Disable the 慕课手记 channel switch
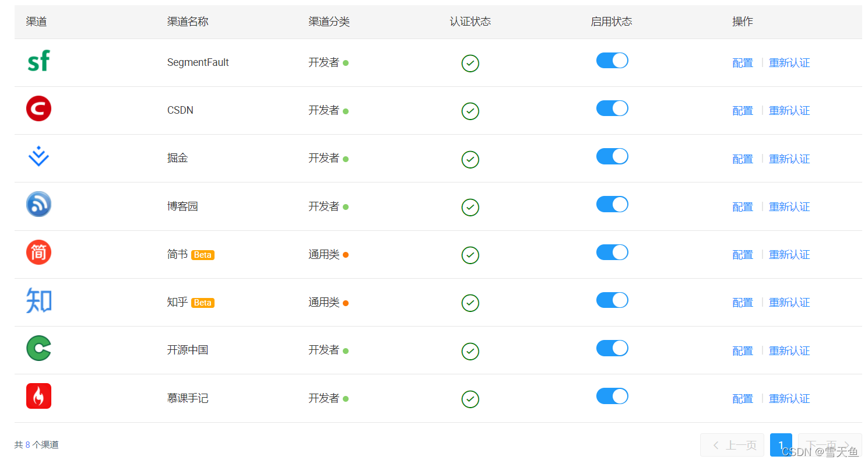Image resolution: width=868 pixels, height=463 pixels. coord(612,396)
